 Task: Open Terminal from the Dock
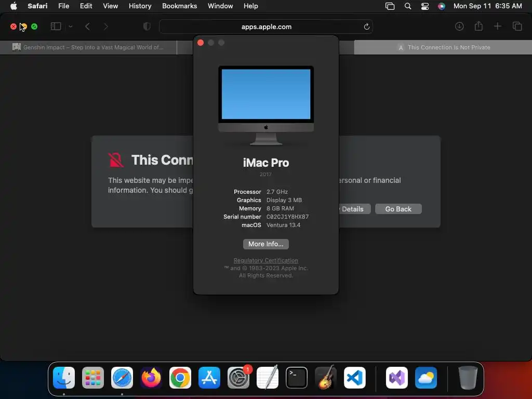pos(297,378)
